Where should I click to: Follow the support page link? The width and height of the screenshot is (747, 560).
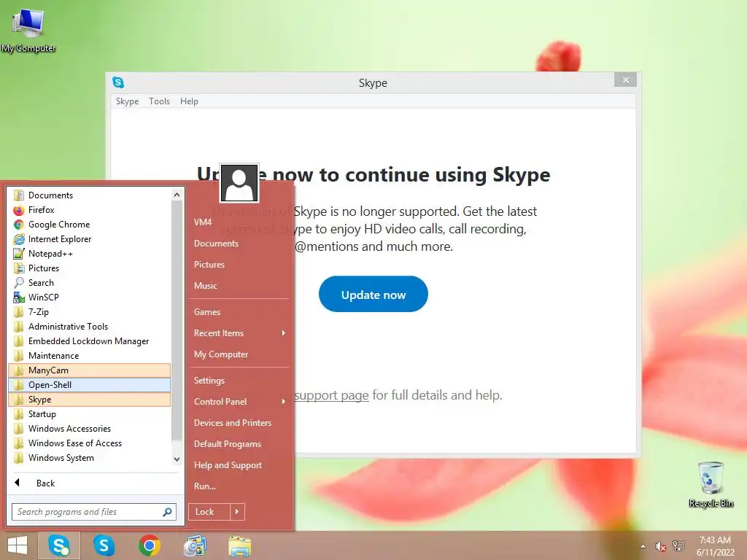(331, 395)
